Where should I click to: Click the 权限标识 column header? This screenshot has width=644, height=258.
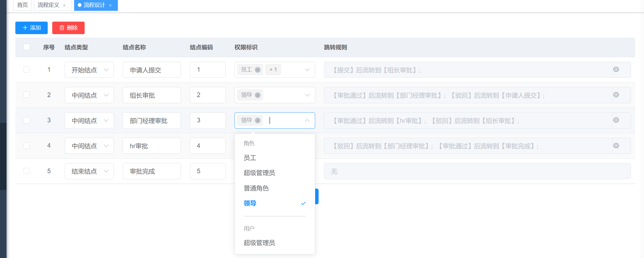(x=246, y=47)
